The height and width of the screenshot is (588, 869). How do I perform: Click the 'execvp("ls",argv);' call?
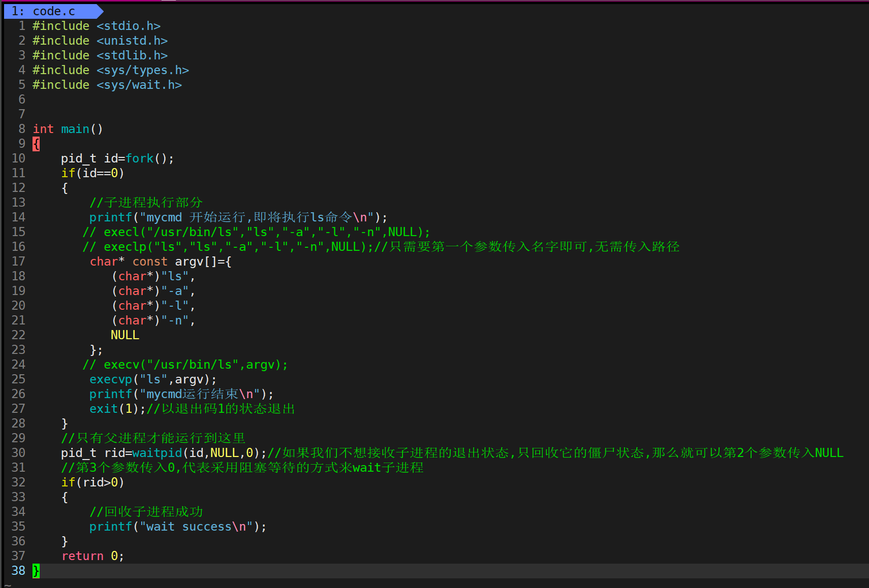click(153, 379)
